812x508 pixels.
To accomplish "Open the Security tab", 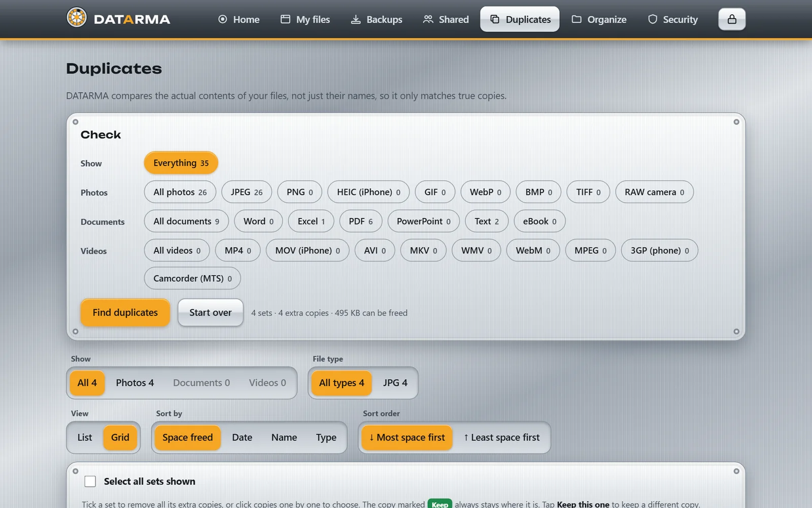I will (x=673, y=19).
